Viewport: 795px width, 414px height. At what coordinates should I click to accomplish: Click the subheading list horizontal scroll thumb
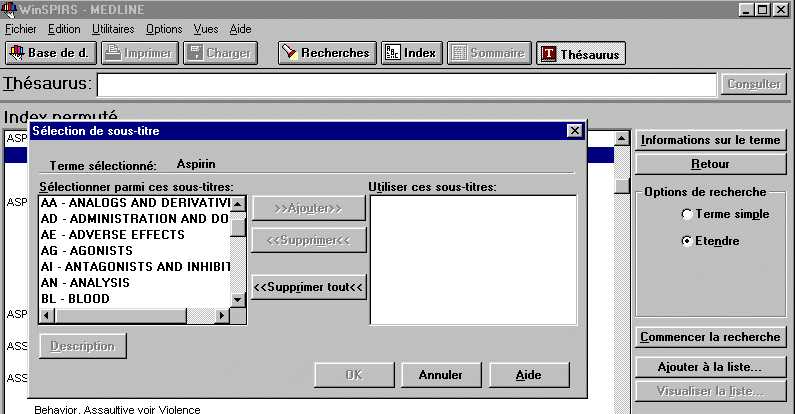point(121,316)
